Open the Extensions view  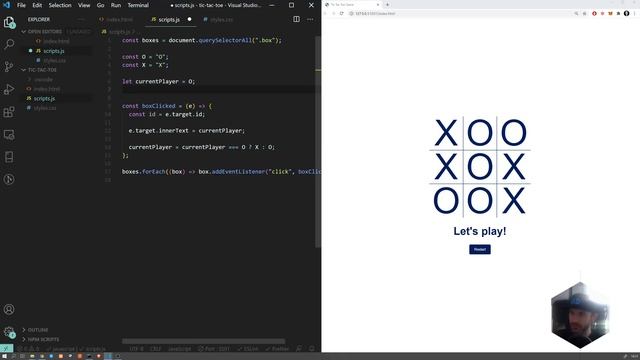point(9,112)
